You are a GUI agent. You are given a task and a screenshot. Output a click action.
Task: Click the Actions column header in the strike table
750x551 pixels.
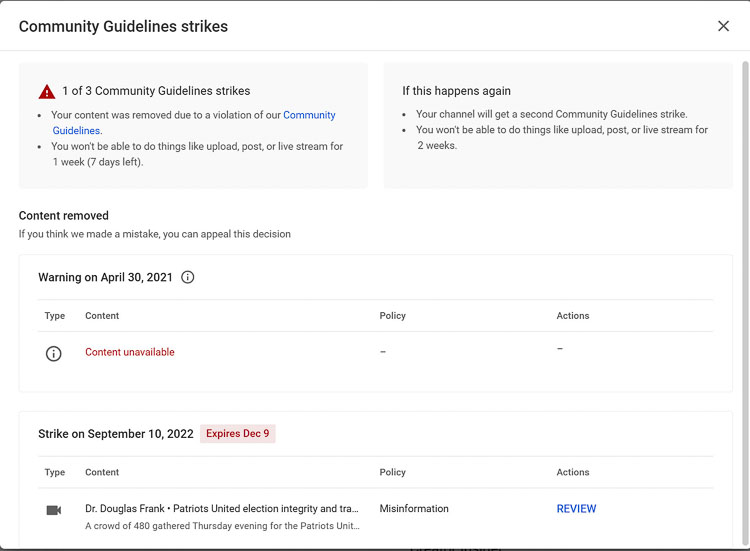tap(573, 472)
